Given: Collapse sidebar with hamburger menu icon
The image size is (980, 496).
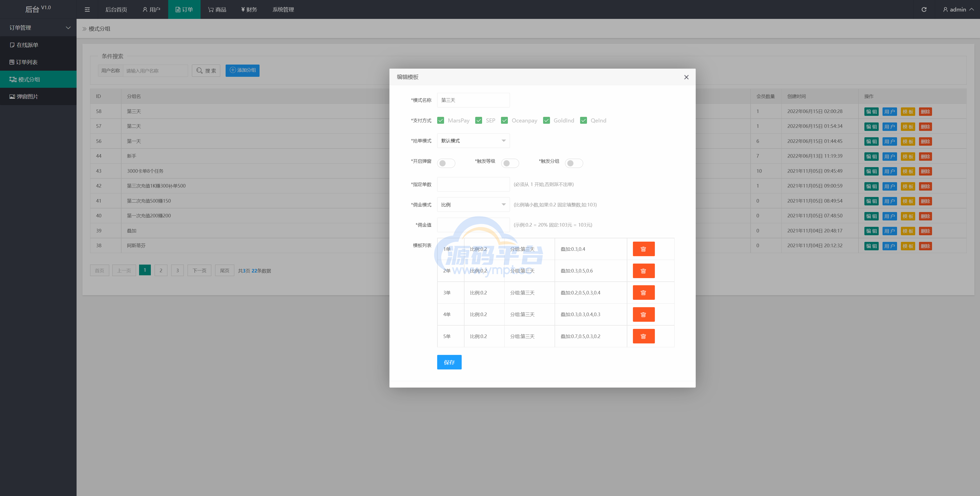Looking at the screenshot, I should point(87,9).
